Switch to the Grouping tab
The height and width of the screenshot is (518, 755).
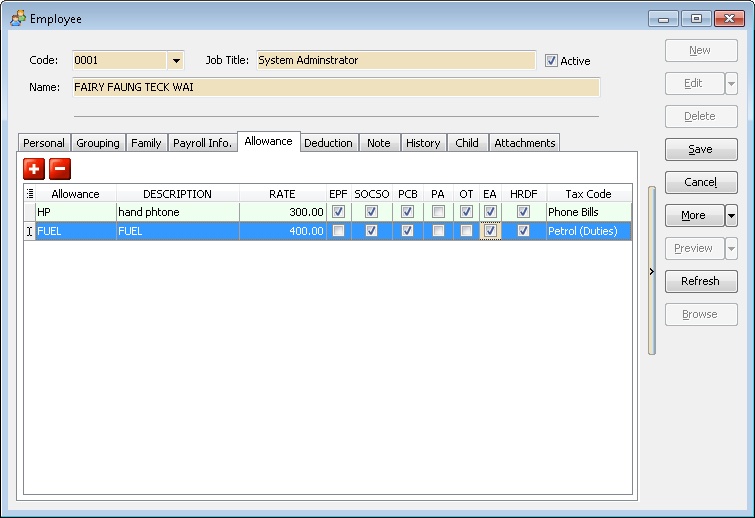pyautogui.click(x=98, y=143)
